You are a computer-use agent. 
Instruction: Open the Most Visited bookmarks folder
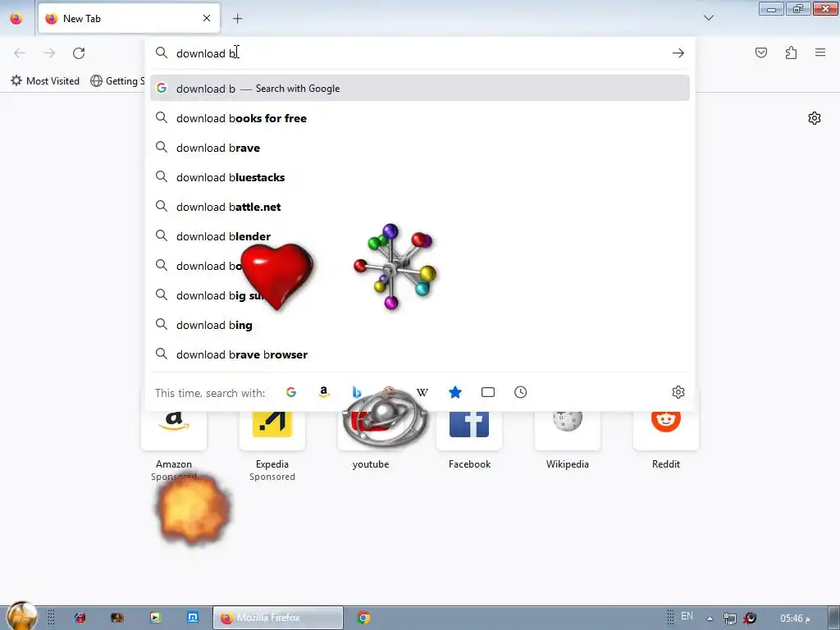coord(46,81)
